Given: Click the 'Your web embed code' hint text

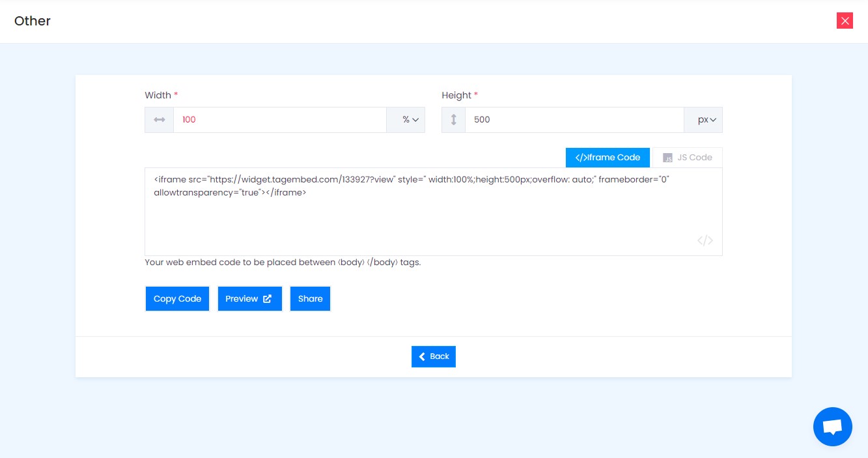Looking at the screenshot, I should point(283,263).
